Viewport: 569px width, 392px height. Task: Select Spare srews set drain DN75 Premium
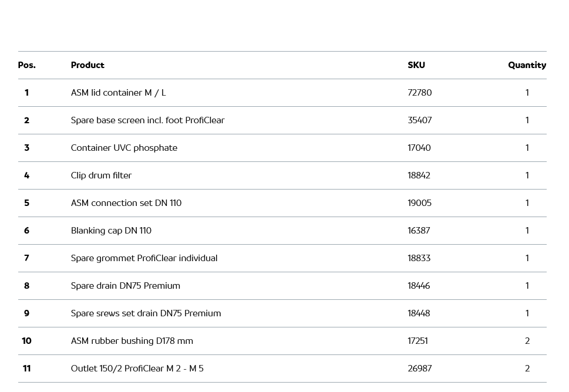click(x=146, y=313)
